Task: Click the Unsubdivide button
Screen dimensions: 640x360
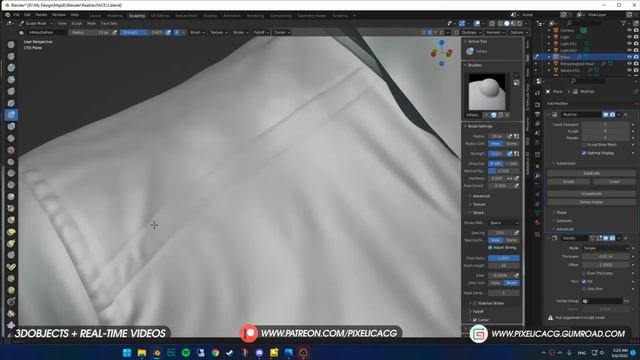Action: 591,194
